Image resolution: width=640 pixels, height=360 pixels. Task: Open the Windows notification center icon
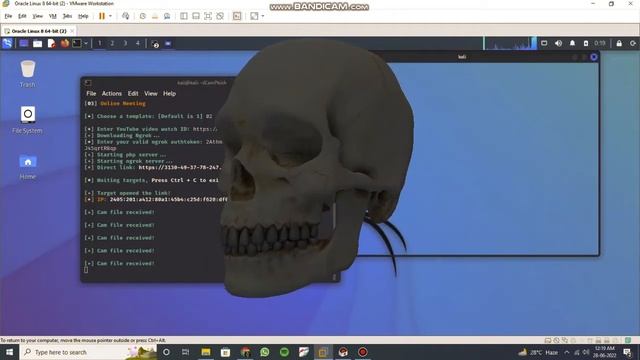[x=627, y=352]
